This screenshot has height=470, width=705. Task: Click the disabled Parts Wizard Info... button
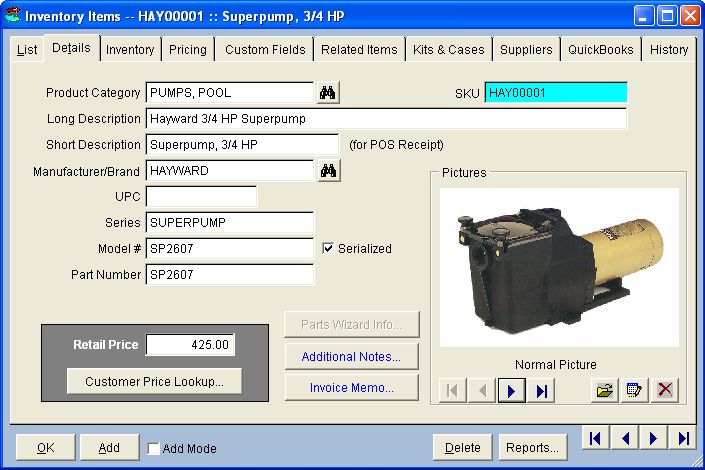(351, 324)
